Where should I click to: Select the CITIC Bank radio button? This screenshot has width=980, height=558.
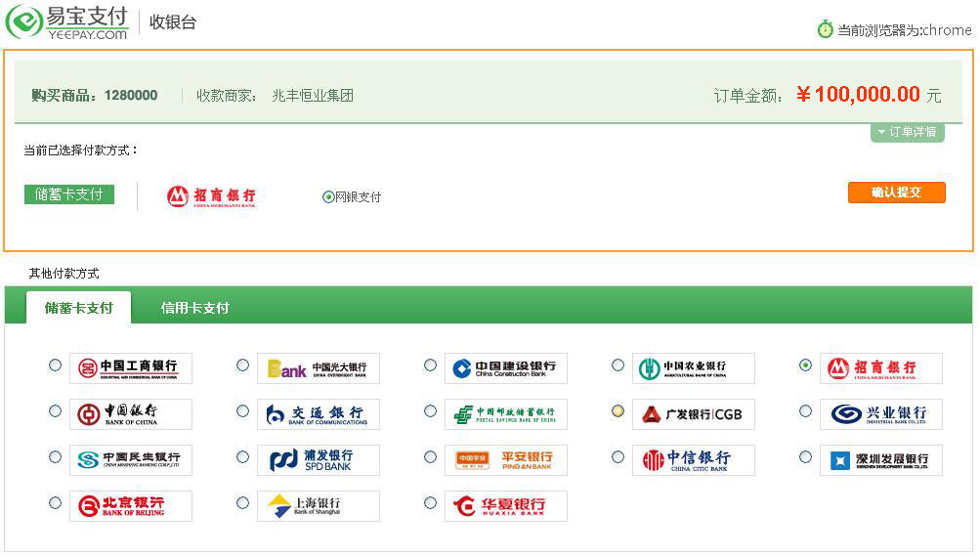coord(618,456)
